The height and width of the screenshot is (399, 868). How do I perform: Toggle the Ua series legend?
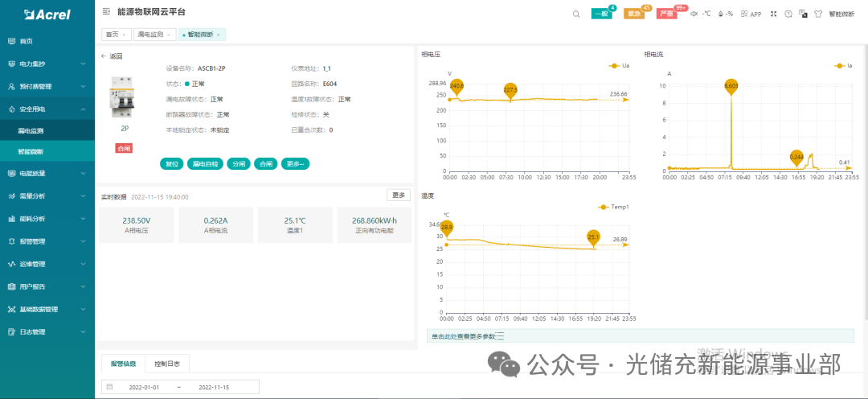pos(619,65)
